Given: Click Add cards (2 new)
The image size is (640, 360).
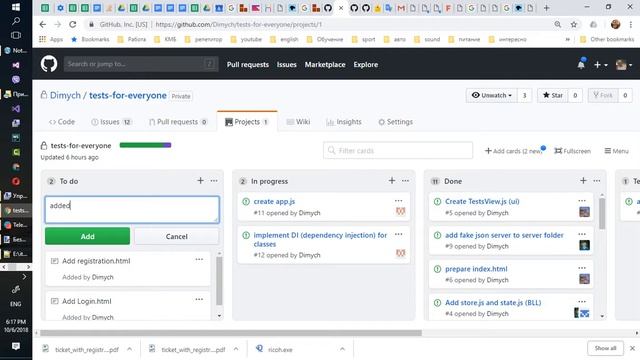Looking at the screenshot, I should [x=514, y=151].
